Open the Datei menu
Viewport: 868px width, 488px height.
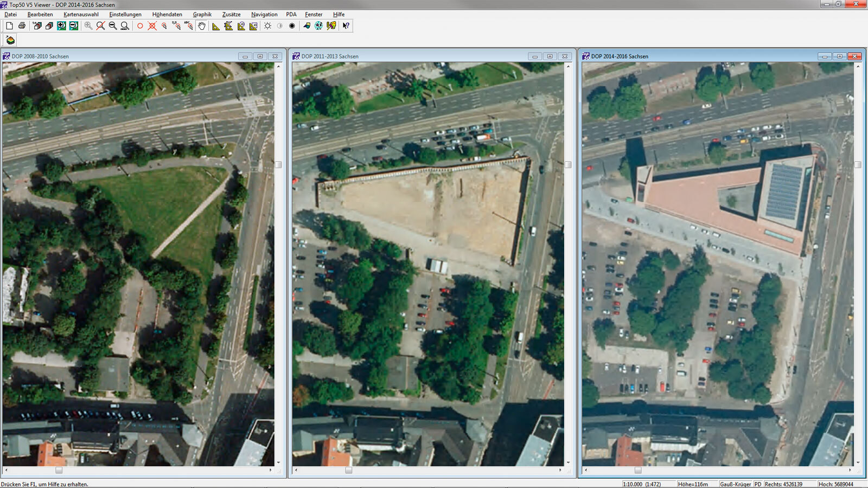(x=10, y=14)
